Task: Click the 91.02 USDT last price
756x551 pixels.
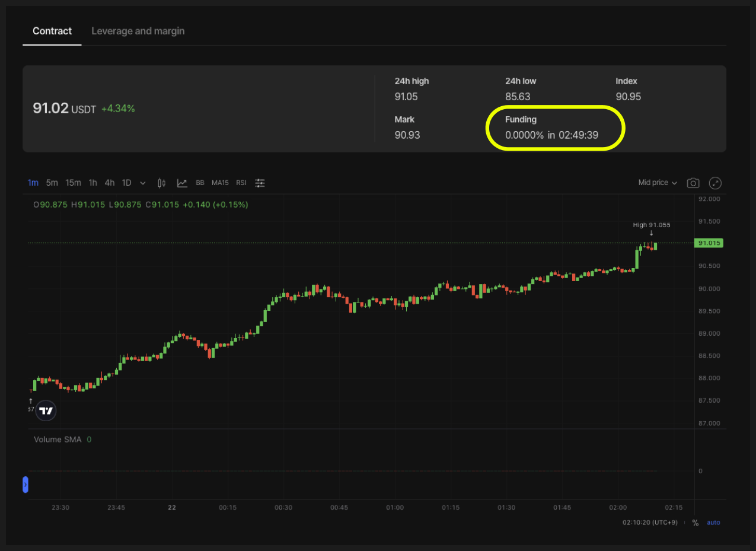Action: click(x=63, y=109)
